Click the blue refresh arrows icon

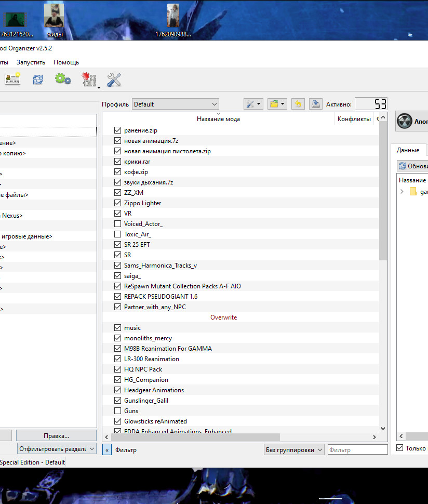click(x=38, y=79)
